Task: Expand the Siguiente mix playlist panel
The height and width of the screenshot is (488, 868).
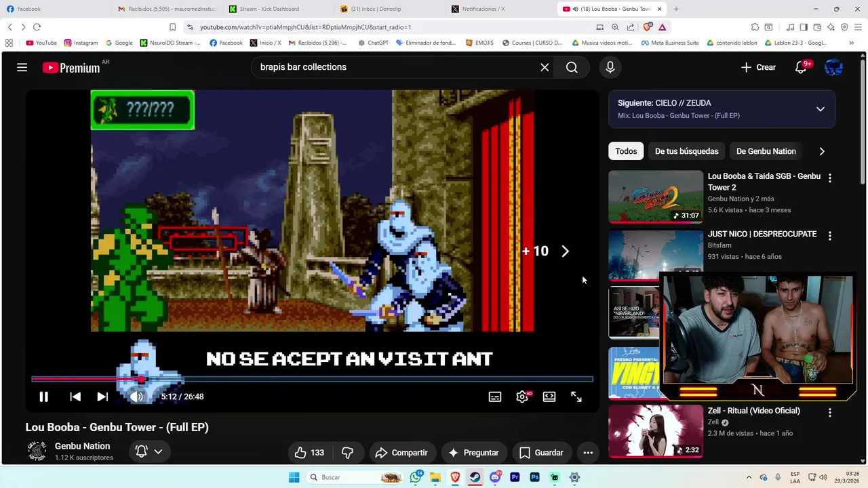Action: (x=820, y=109)
